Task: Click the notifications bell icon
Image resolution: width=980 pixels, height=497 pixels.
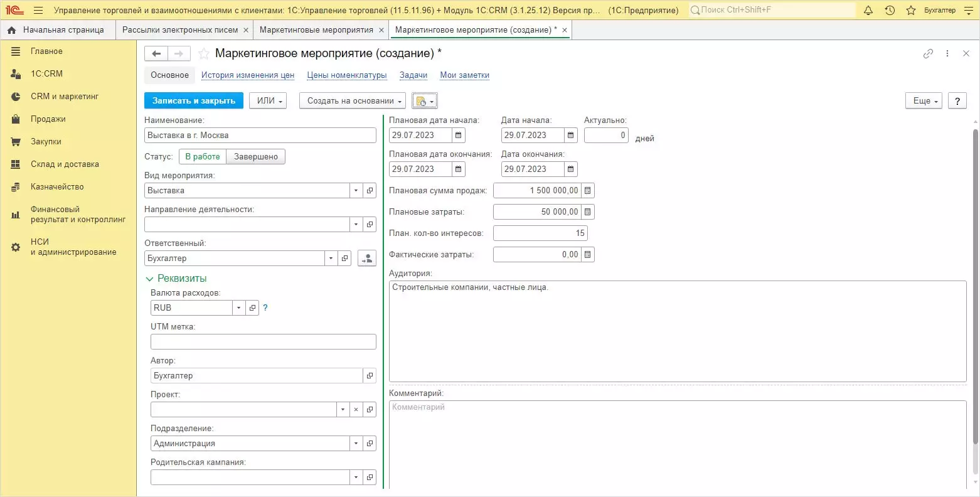Action: click(868, 10)
